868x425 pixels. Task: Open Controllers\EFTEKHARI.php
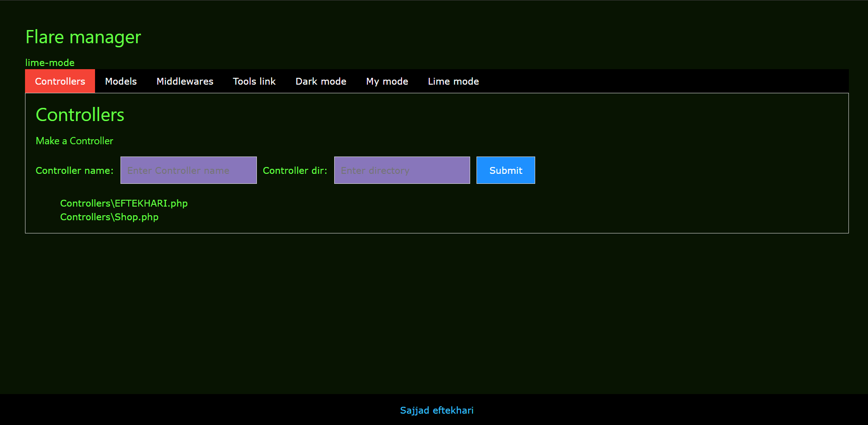[123, 203]
